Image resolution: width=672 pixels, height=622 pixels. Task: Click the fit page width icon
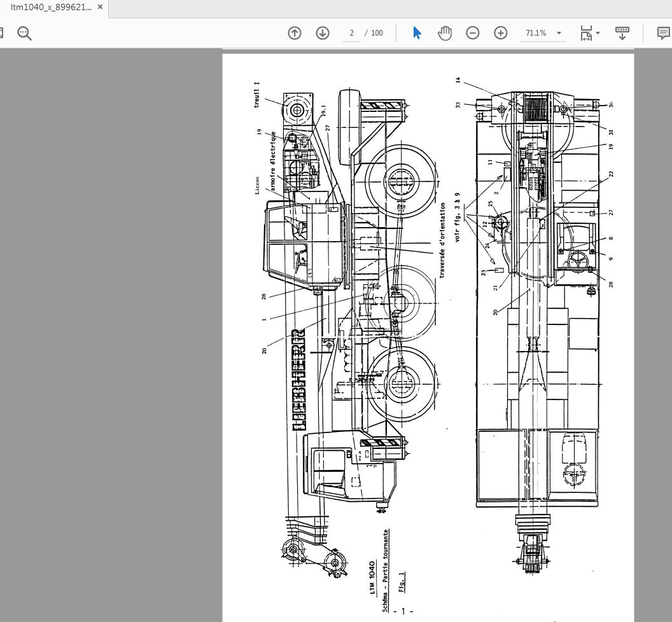585,33
